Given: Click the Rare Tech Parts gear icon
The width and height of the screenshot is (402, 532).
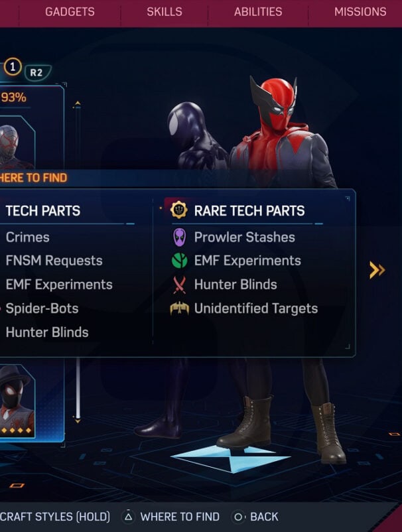Looking at the screenshot, I should (179, 210).
